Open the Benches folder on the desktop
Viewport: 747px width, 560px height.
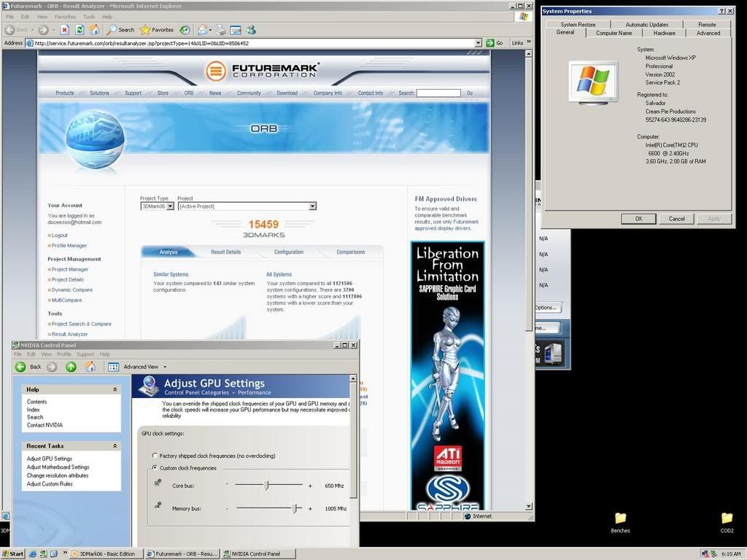(621, 518)
